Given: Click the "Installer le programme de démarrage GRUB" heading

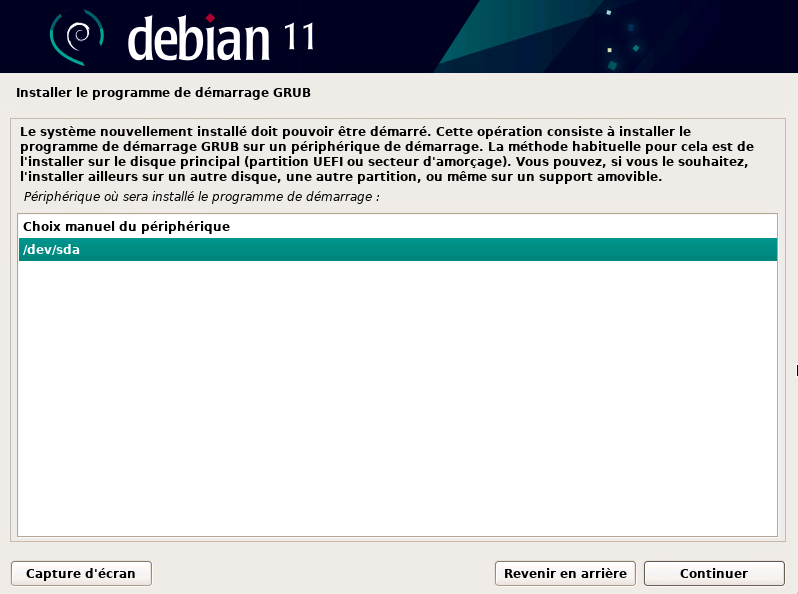Looking at the screenshot, I should point(163,93).
